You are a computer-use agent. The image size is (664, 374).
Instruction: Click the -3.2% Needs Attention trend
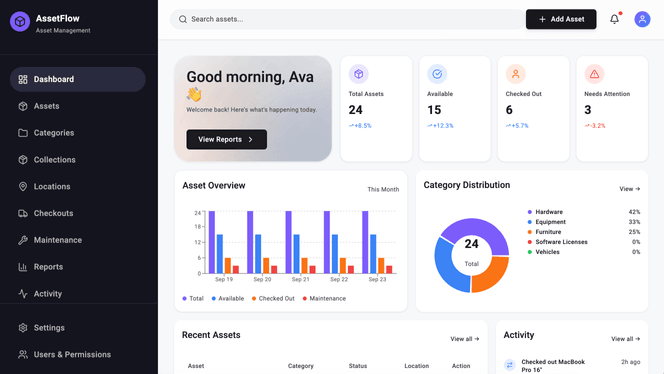pos(595,126)
